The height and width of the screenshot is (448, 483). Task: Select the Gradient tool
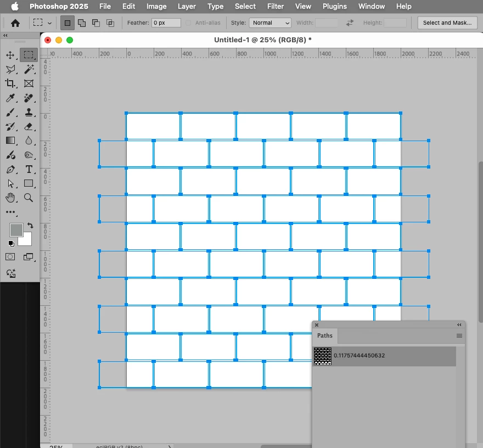(10, 141)
